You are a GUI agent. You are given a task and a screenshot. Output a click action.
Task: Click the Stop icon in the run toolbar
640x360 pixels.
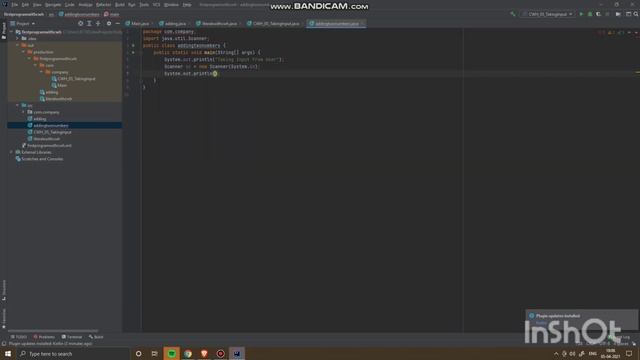[x=607, y=14]
